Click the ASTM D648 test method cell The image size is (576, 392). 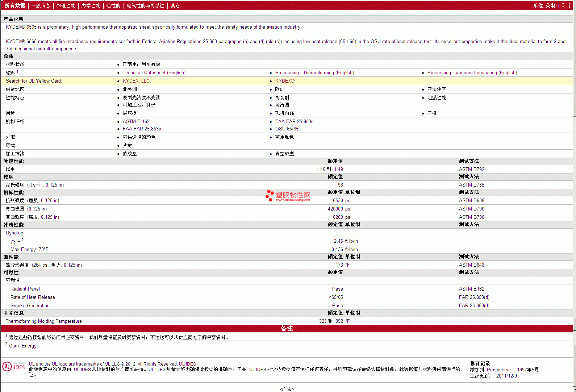(x=471, y=265)
